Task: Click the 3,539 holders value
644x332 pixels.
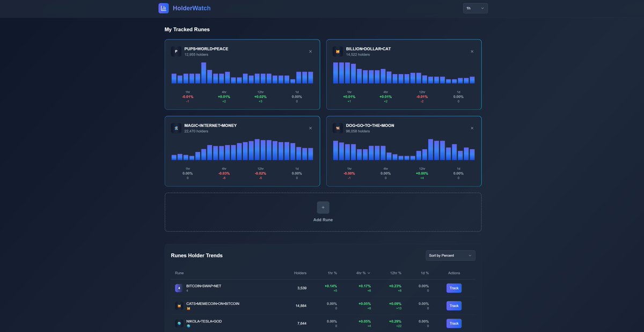Action: (x=302, y=288)
